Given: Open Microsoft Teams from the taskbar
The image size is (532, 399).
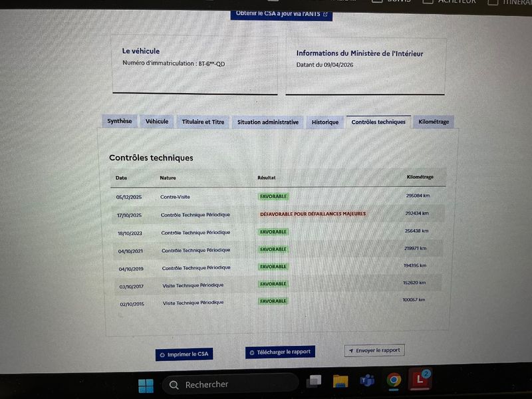Looking at the screenshot, I should [367, 380].
